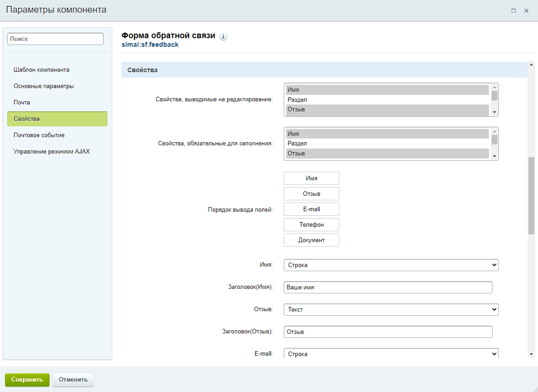Viewport: 538px width, 392px height.
Task: Maximize the component parameters dialog
Action: (x=513, y=10)
